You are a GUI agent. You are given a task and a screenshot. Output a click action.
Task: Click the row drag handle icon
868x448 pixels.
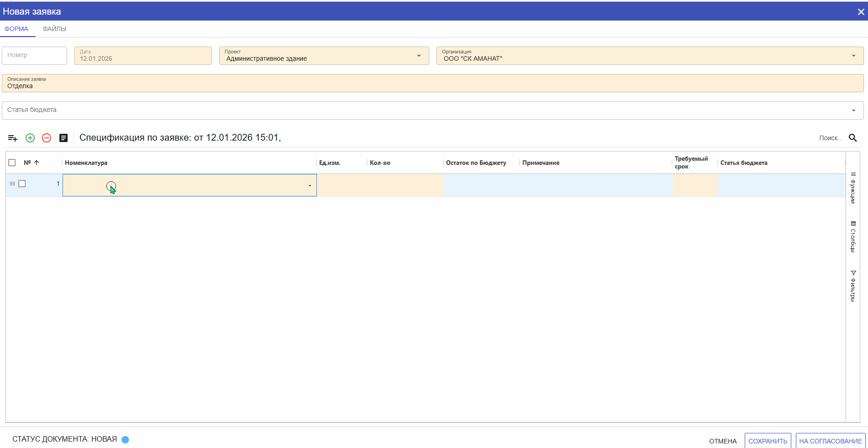click(12, 184)
